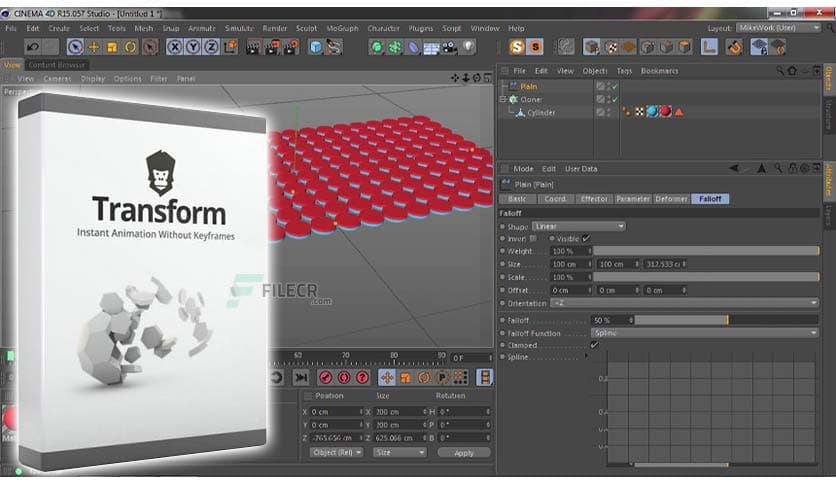836x484 pixels.
Task: Click the green array modeling icon
Action: [395, 47]
